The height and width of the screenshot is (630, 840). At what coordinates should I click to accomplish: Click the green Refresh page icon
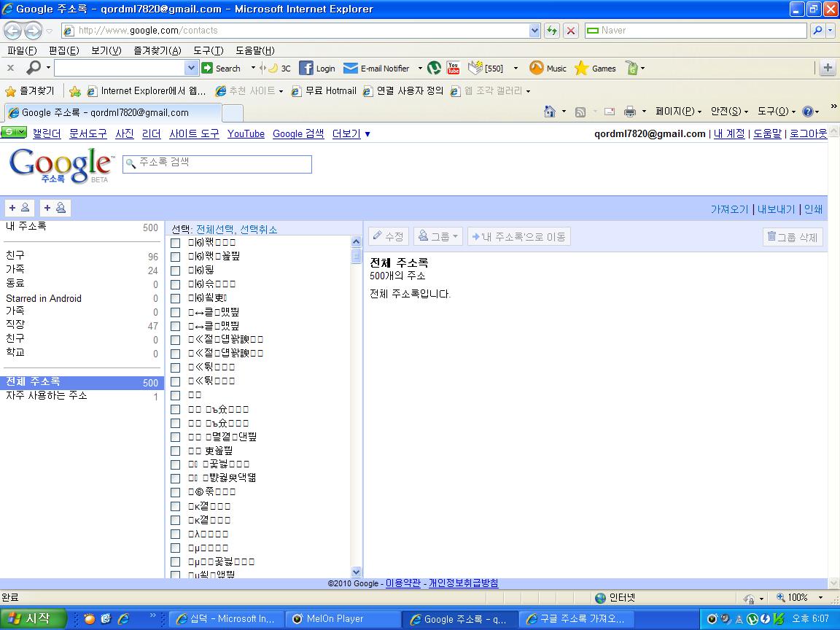point(552,31)
